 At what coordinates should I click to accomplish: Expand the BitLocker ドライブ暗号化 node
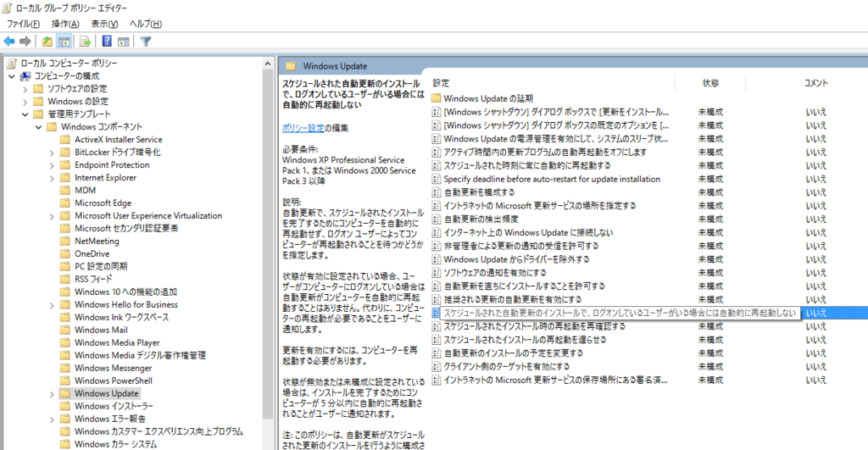[52, 153]
